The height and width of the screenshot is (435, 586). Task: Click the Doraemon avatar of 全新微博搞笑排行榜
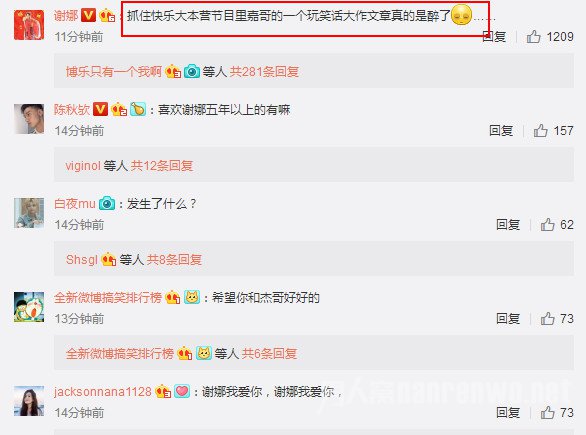pos(29,307)
